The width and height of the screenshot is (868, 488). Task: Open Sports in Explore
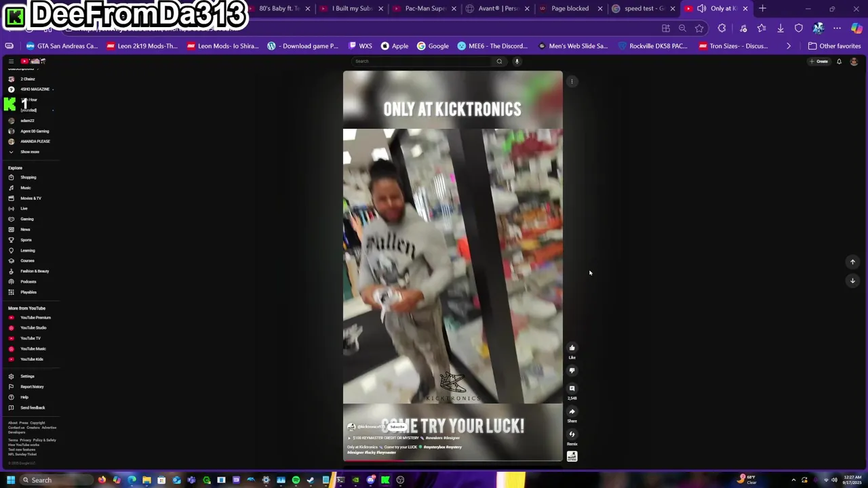pyautogui.click(x=27, y=240)
